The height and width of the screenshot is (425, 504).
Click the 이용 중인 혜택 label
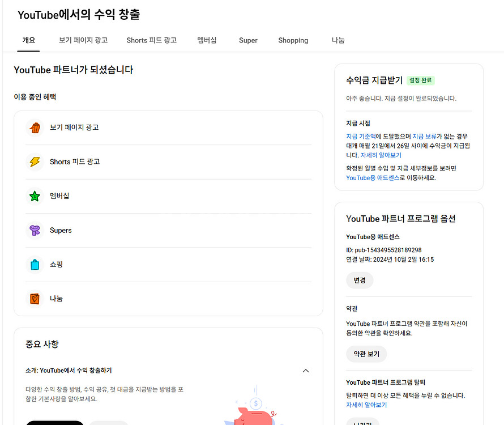tap(35, 97)
